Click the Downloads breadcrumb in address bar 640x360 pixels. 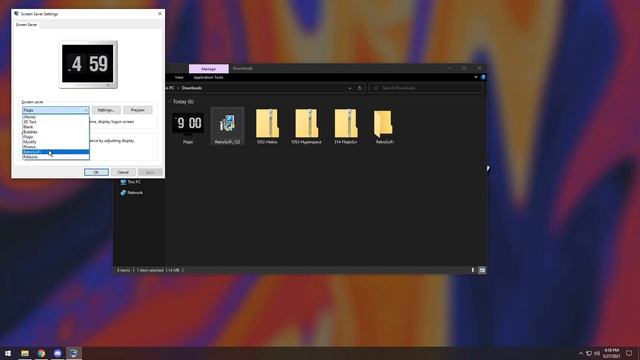pos(192,88)
